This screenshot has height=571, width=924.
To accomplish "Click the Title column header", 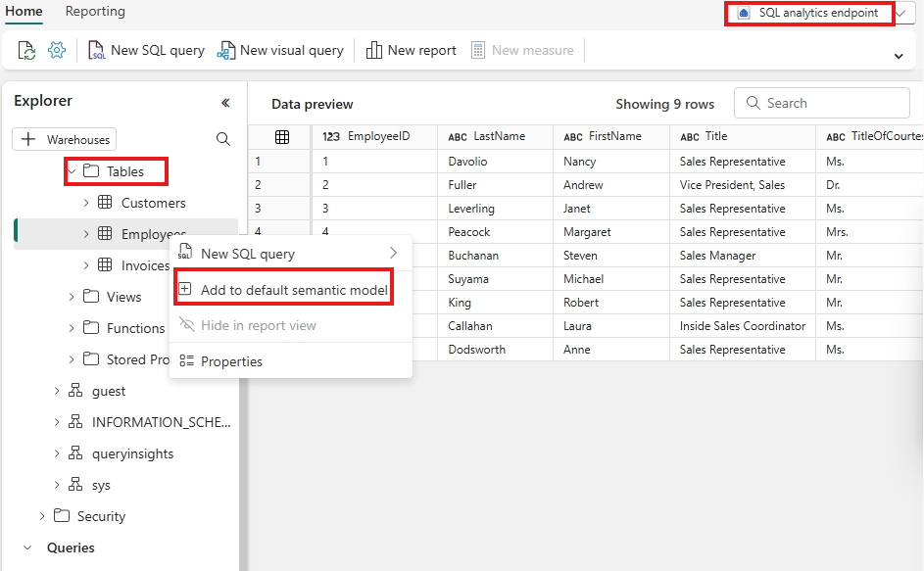I will (743, 137).
